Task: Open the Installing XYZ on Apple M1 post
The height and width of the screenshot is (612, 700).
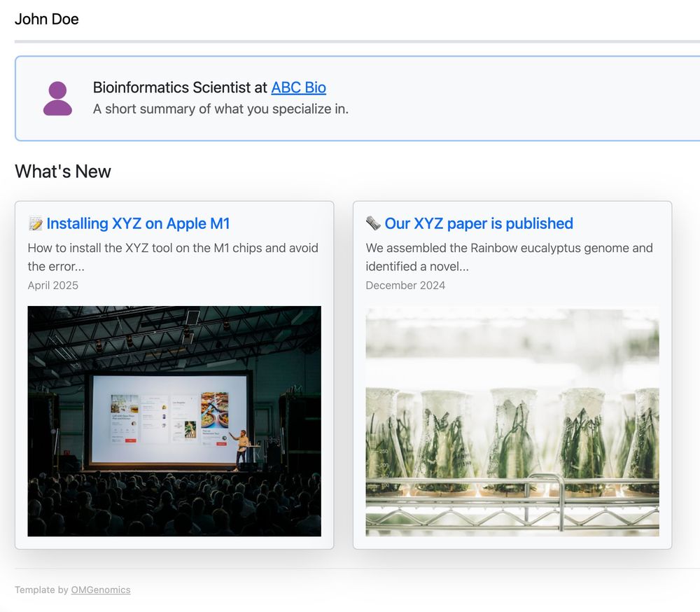Action: tap(138, 223)
